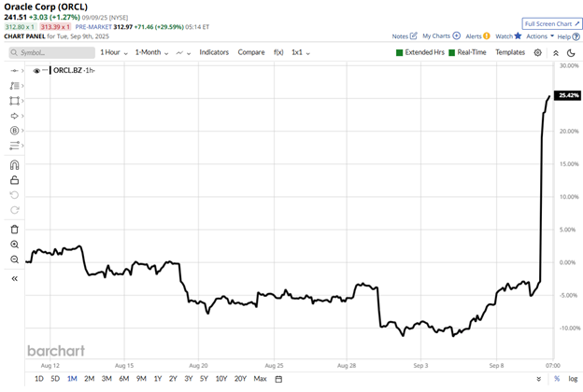Delete drawings with the trash icon
The height and width of the screenshot is (392, 583).
coord(14,229)
